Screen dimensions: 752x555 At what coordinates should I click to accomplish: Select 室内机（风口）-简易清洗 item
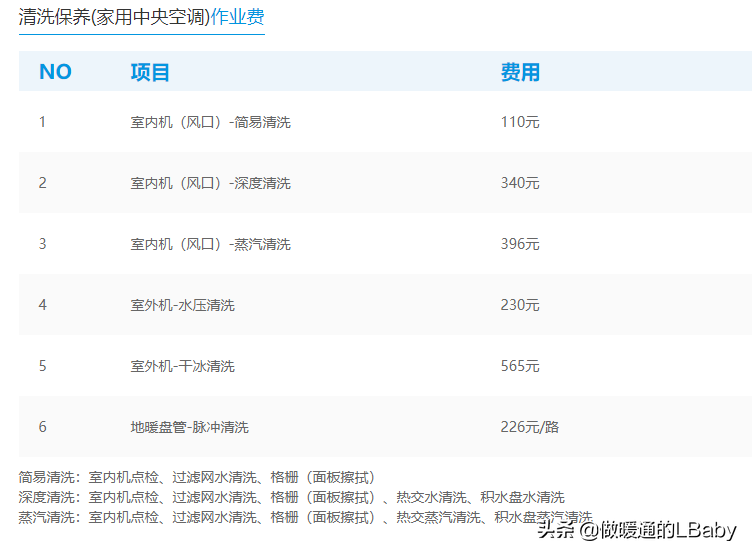[x=211, y=122]
